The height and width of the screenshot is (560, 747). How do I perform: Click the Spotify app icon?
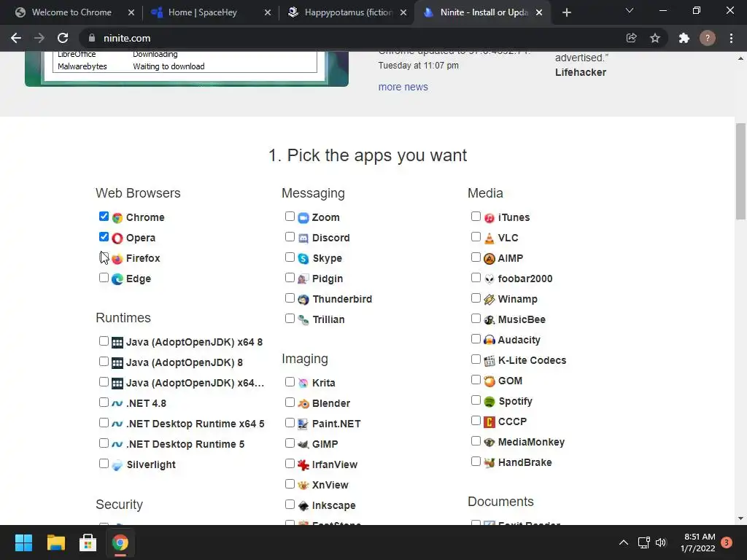489,402
